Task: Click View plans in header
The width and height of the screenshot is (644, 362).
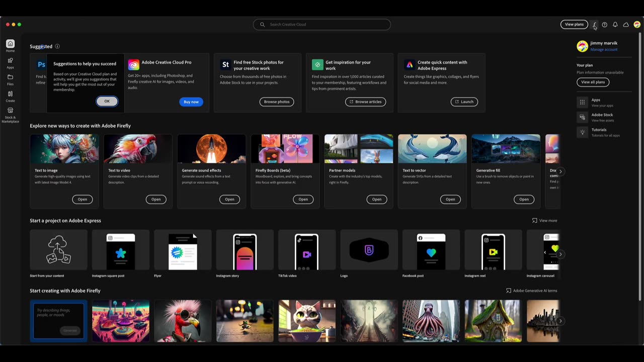Action: click(x=574, y=24)
